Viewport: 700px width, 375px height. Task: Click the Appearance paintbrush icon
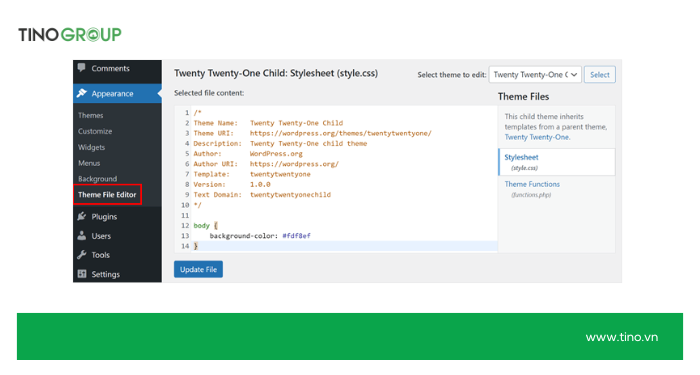pyautogui.click(x=82, y=93)
